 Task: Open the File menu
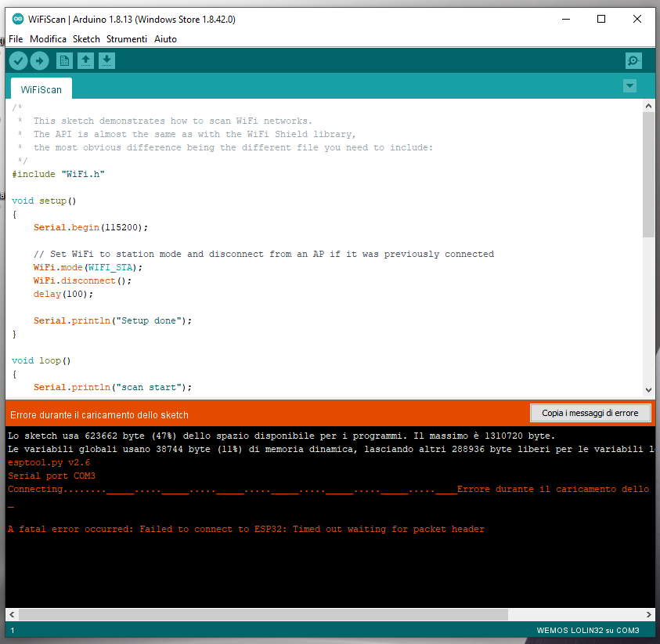click(16, 39)
